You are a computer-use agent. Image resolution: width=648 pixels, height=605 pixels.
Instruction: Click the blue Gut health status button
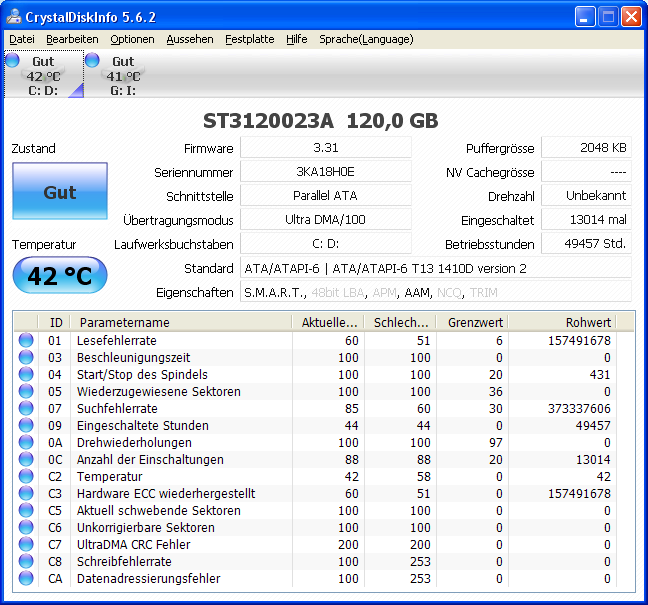(60, 191)
